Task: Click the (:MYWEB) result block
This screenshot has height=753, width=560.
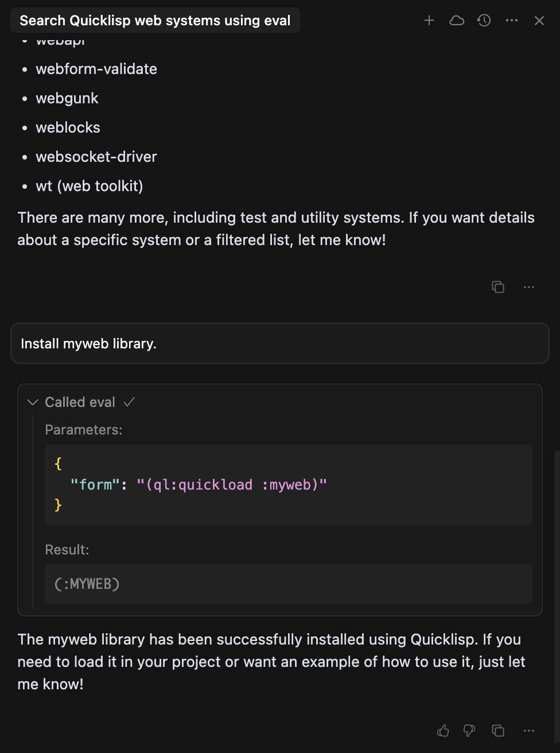Action: tap(289, 584)
